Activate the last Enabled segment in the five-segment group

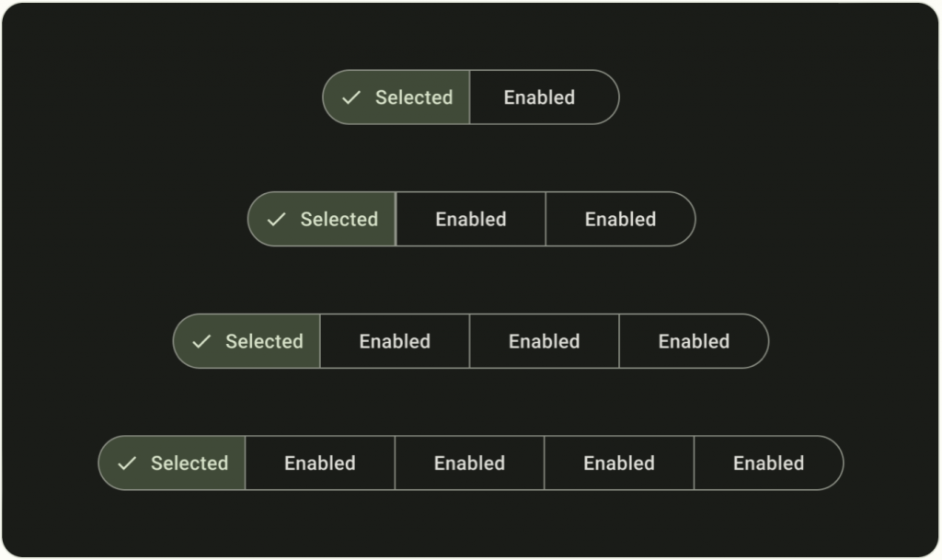point(768,463)
